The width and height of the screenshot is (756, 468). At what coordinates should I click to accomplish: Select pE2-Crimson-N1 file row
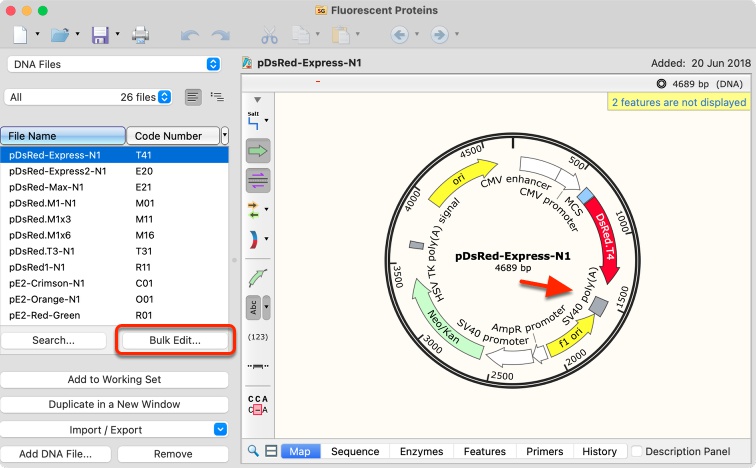(114, 283)
